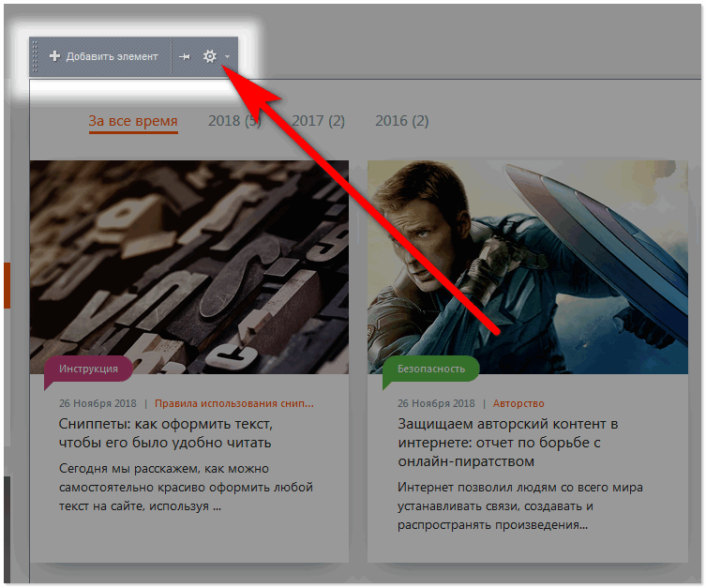Click excerpt Интернет позволил людям со всего мира
Screen dimensions: 706x588
[x=520, y=506]
